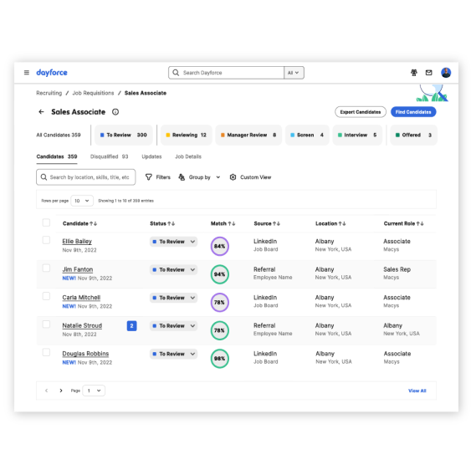This screenshot has width=476, height=475.
Task: Click the blue 2 badge on Natalie Stroud
Action: coord(131,325)
